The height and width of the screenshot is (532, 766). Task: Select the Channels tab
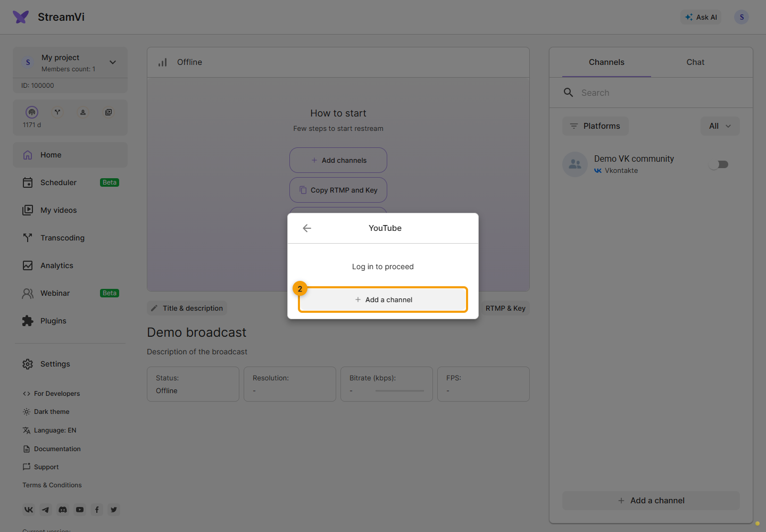pos(606,62)
